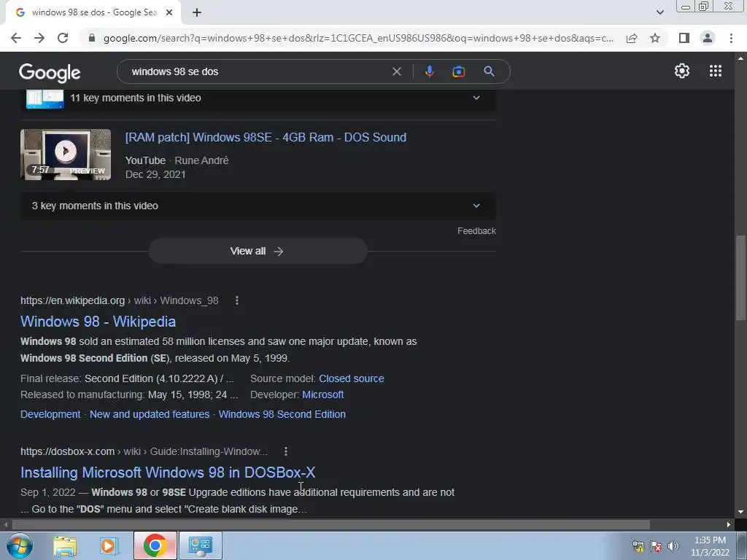Go to the Google home logo
This screenshot has width=747, height=560.
point(50,72)
